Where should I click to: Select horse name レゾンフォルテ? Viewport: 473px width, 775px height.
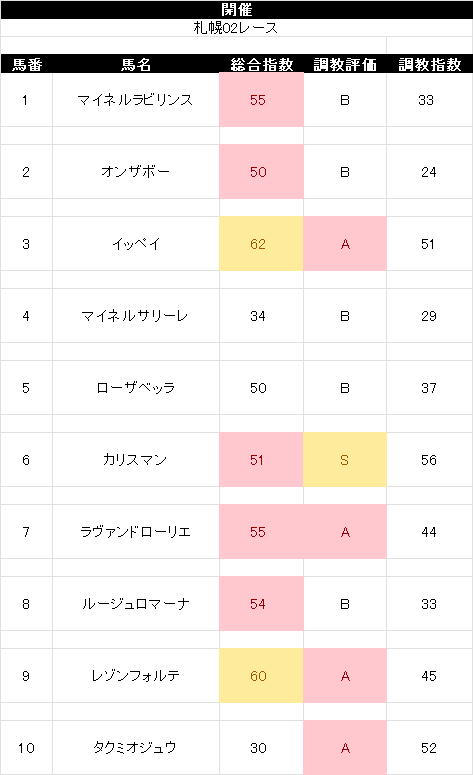(x=135, y=676)
